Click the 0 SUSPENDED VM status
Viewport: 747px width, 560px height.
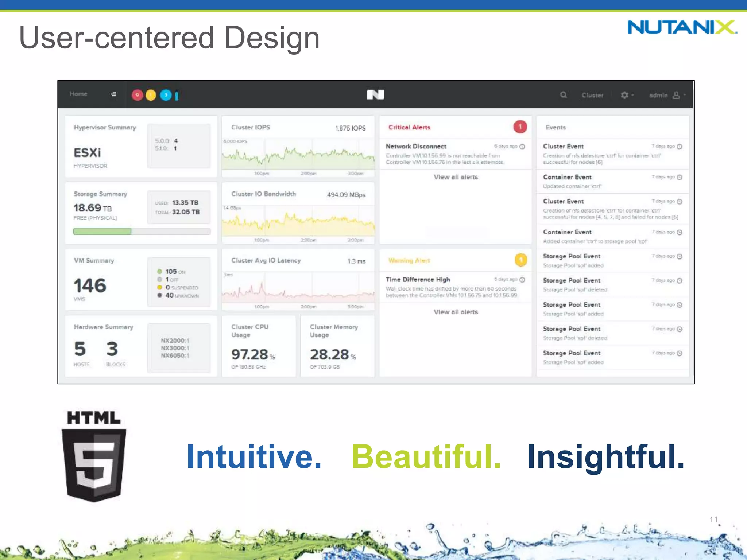click(178, 287)
